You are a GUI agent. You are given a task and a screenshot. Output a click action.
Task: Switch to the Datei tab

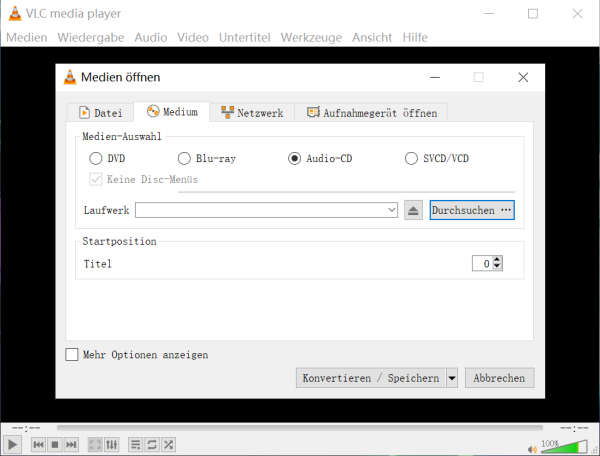point(100,113)
